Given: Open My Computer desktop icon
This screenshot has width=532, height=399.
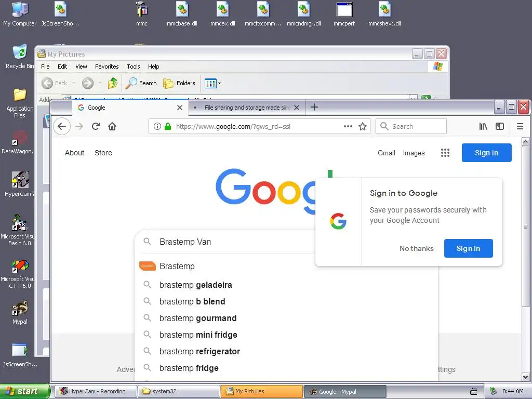Looking at the screenshot, I should click(20, 14).
